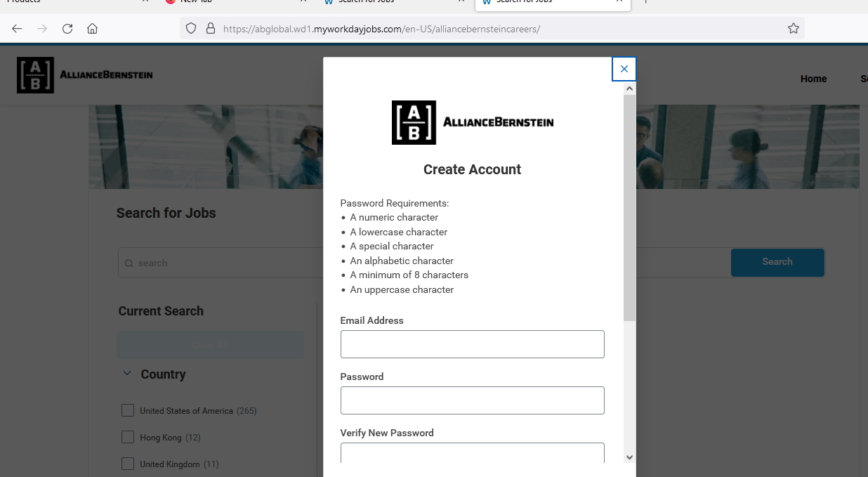Image resolution: width=868 pixels, height=477 pixels.
Task: Close the active Search for Jobs tab
Action: click(619, 1)
